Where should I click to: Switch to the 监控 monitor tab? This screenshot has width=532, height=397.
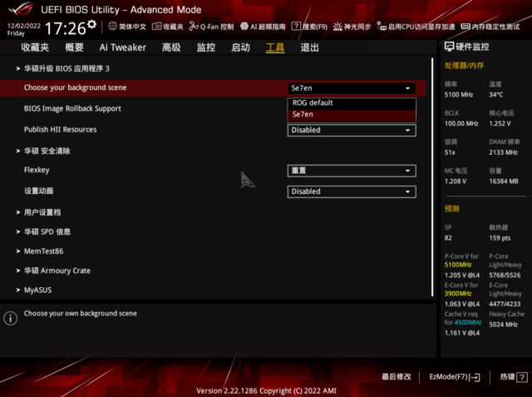pyautogui.click(x=206, y=47)
